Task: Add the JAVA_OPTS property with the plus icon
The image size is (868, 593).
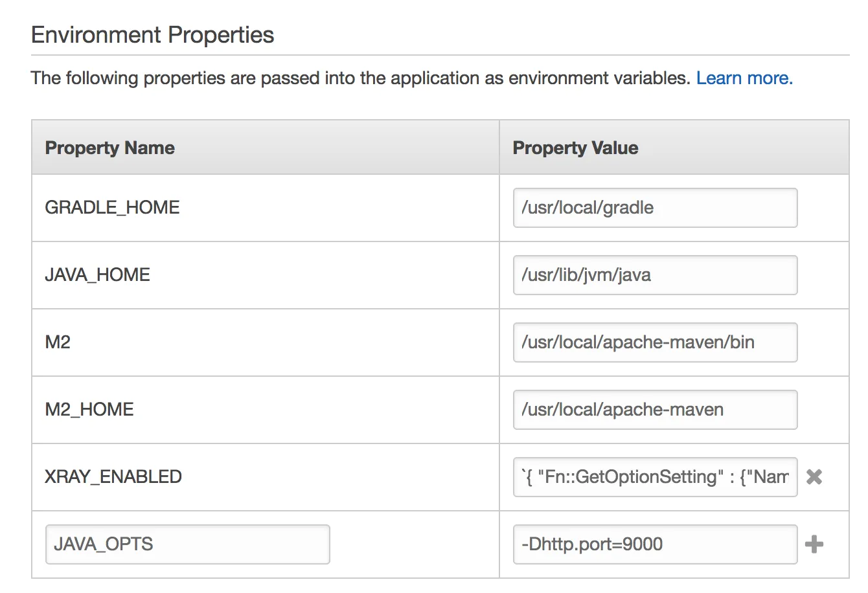Action: [x=814, y=544]
